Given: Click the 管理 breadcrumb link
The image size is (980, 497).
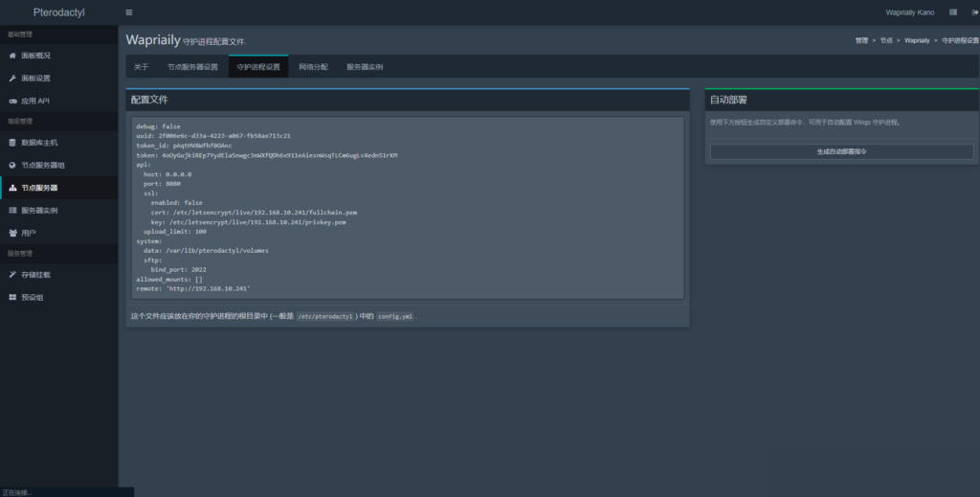Looking at the screenshot, I should click(861, 40).
